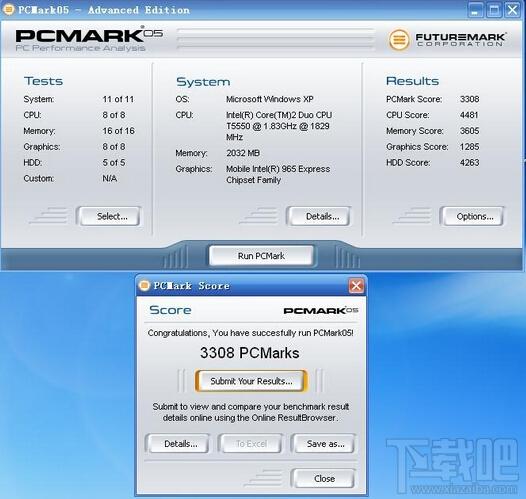
Task: Click the 'System' section heading
Action: click(x=203, y=82)
